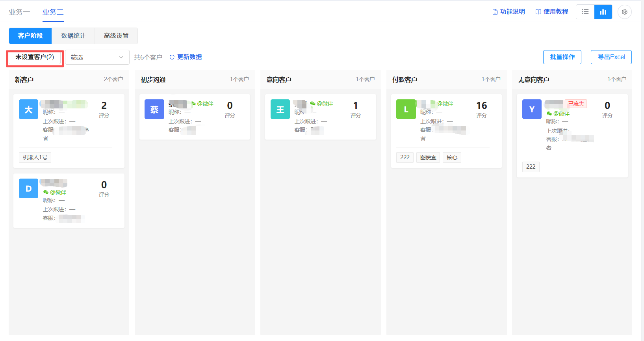This screenshot has width=644, height=341.
Task: Click the 无意向客户 column header
Action: click(x=534, y=80)
